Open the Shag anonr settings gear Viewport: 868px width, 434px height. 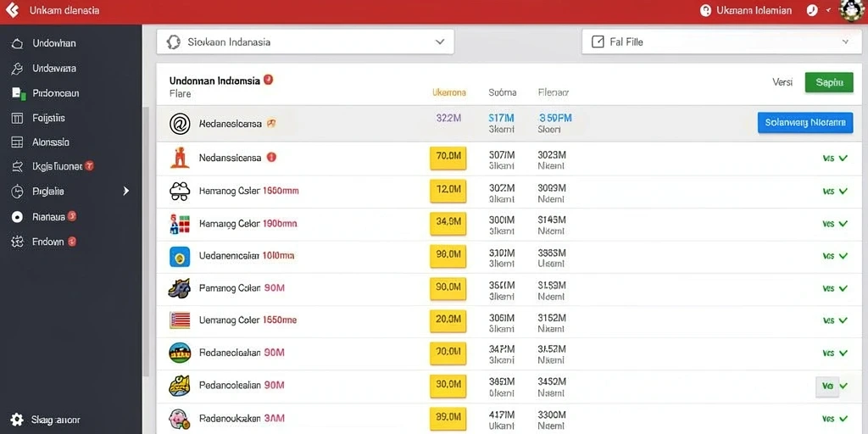click(x=17, y=420)
